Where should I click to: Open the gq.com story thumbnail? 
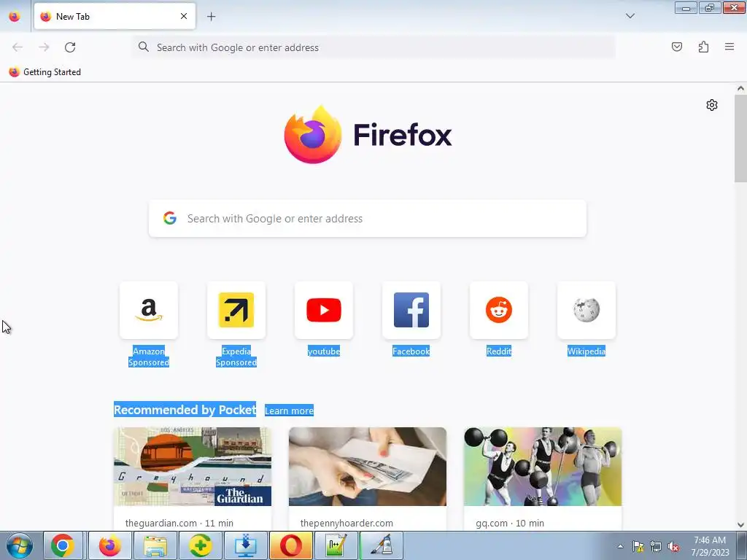click(543, 466)
